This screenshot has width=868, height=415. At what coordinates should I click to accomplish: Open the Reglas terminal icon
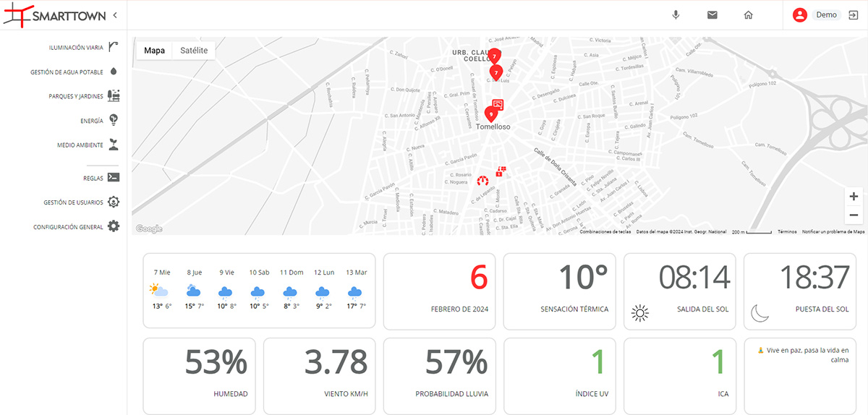pyautogui.click(x=114, y=178)
